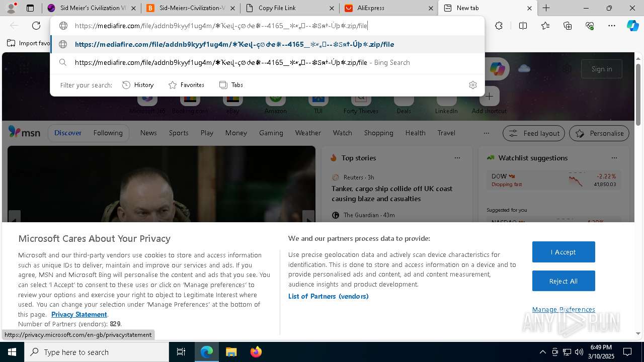Click the taskbar search box
This screenshot has height=362, width=644.
pos(97,352)
